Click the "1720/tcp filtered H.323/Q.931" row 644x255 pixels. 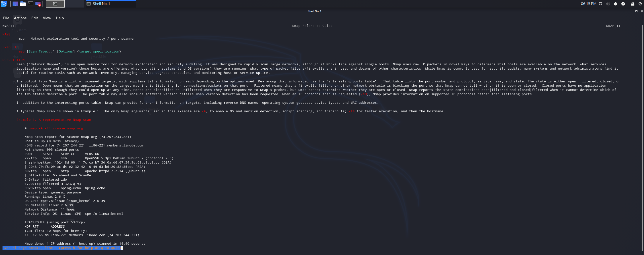[x=54, y=184]
